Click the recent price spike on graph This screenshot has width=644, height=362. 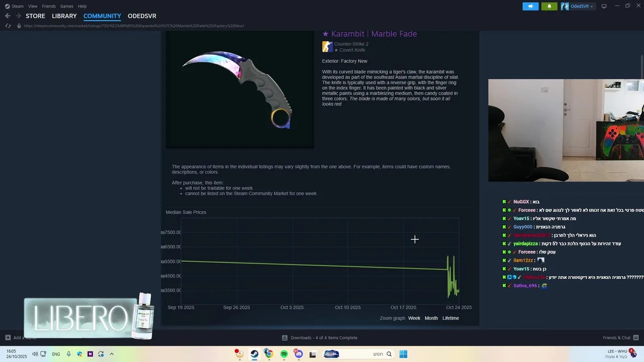click(x=453, y=277)
